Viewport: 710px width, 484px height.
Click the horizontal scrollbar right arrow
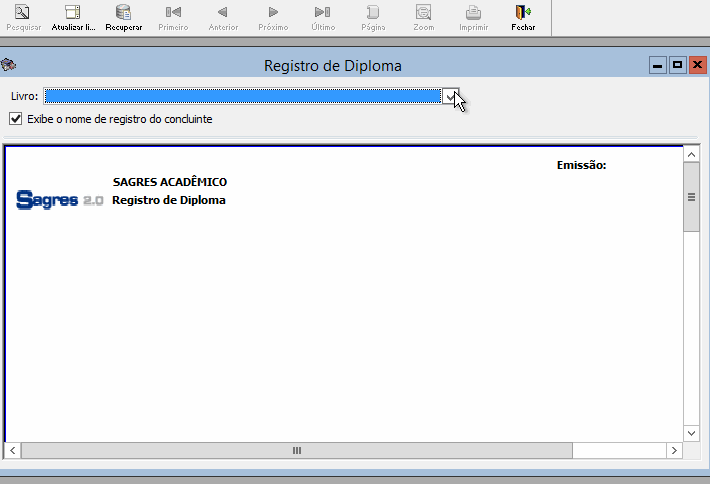tap(675, 451)
